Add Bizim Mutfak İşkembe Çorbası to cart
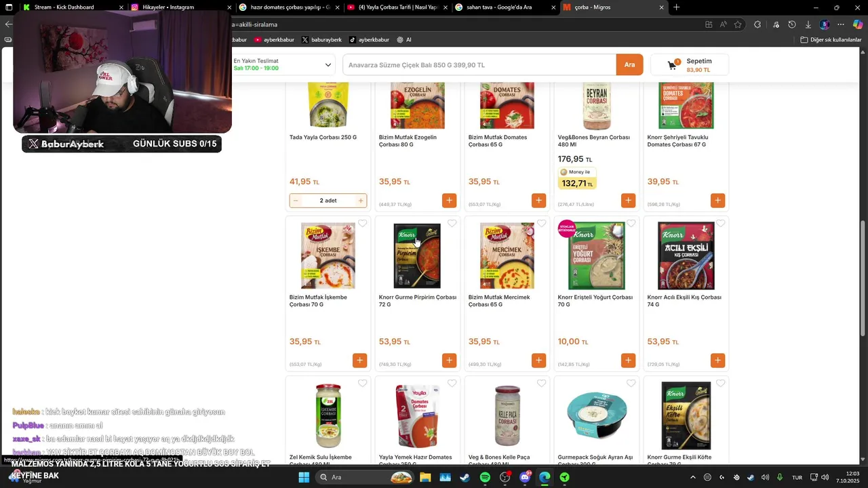The height and width of the screenshot is (488, 868). pyautogui.click(x=359, y=361)
